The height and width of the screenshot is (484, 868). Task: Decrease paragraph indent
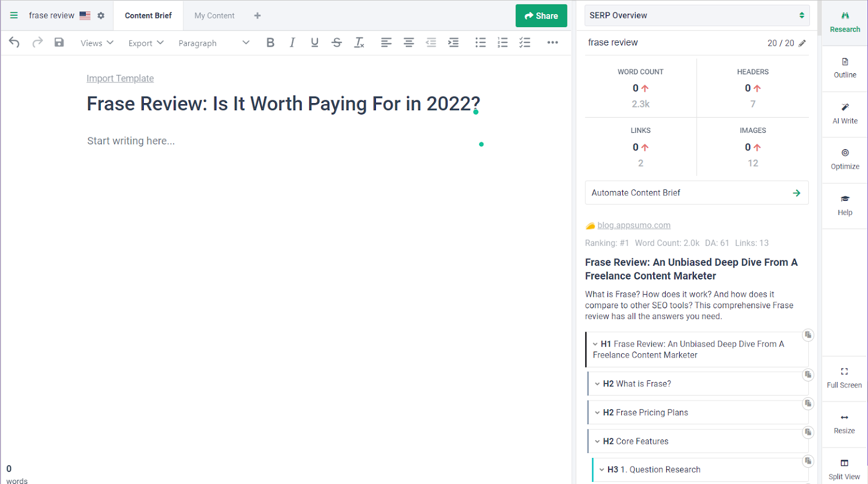click(431, 42)
